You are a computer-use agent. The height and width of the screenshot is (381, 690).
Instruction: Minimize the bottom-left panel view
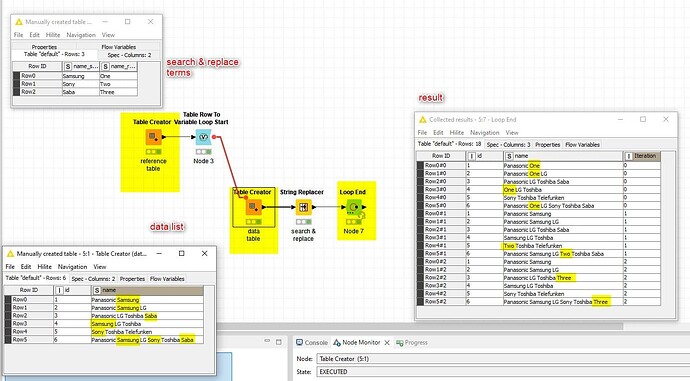coord(267,341)
